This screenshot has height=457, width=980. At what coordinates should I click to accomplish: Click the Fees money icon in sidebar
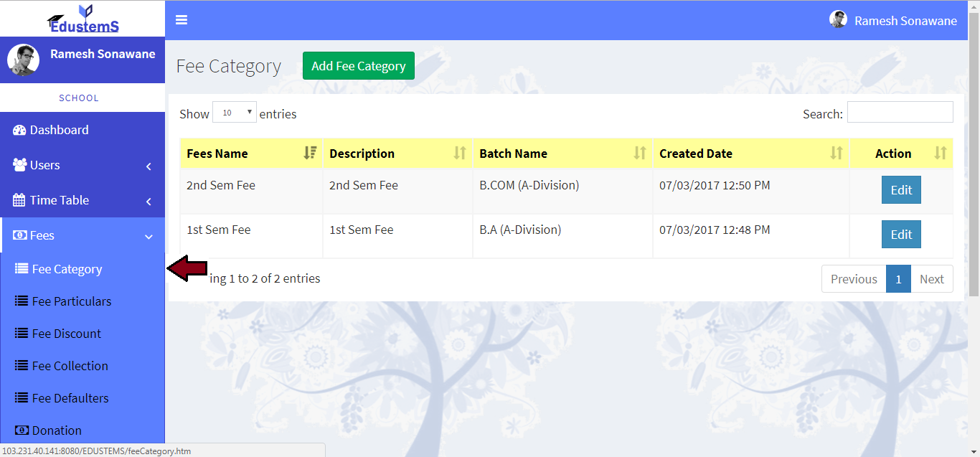[x=19, y=235]
